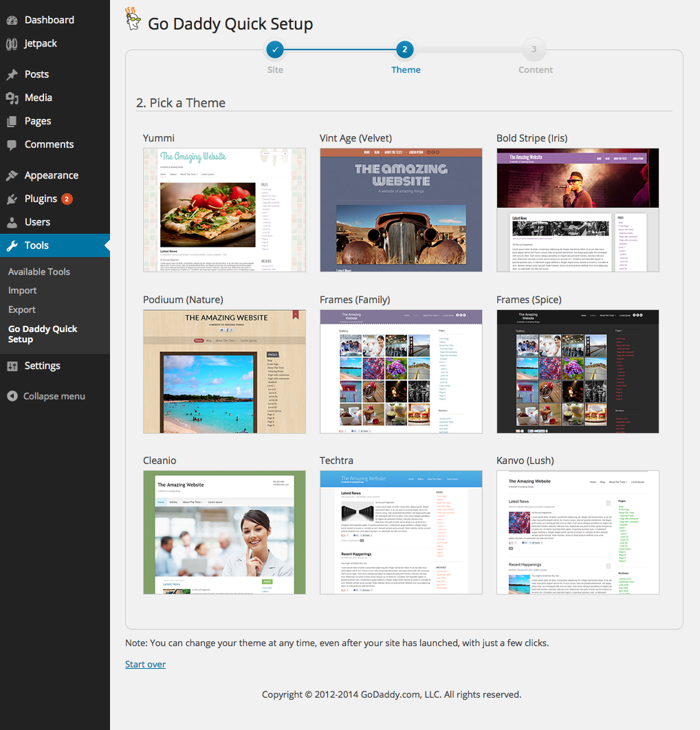Pick the Vint Age (Velvet) theme preview

[x=401, y=210]
